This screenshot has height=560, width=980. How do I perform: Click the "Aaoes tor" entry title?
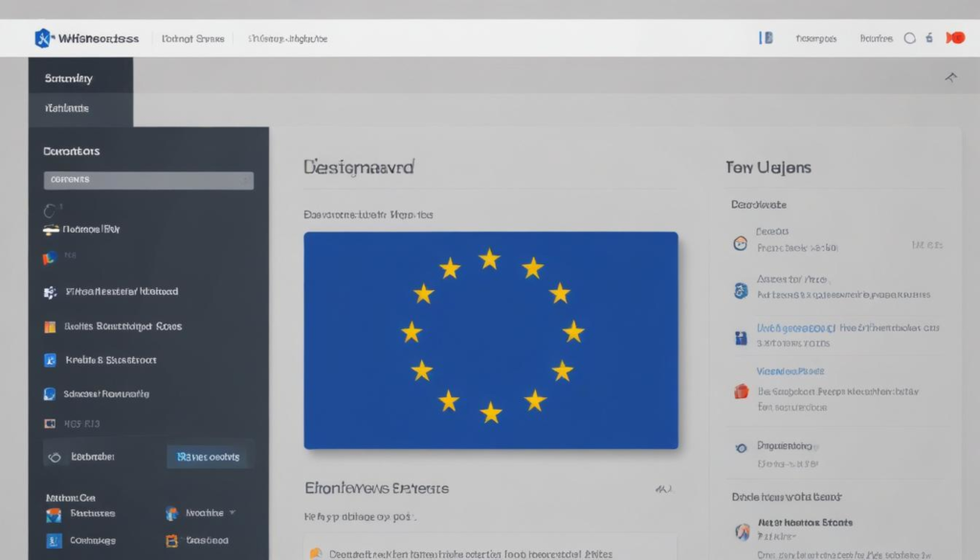pos(792,280)
